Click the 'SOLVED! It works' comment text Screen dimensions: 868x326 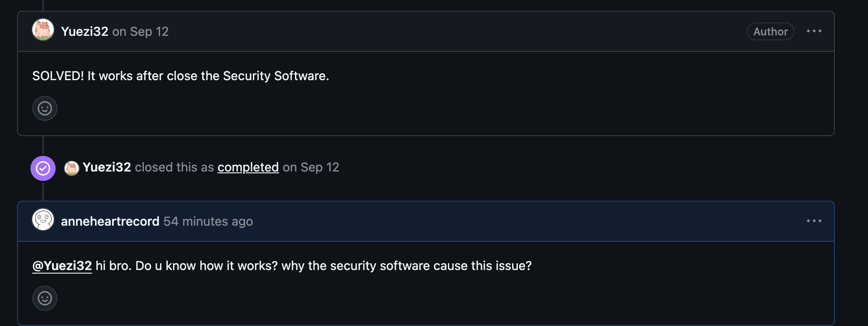pyautogui.click(x=180, y=76)
